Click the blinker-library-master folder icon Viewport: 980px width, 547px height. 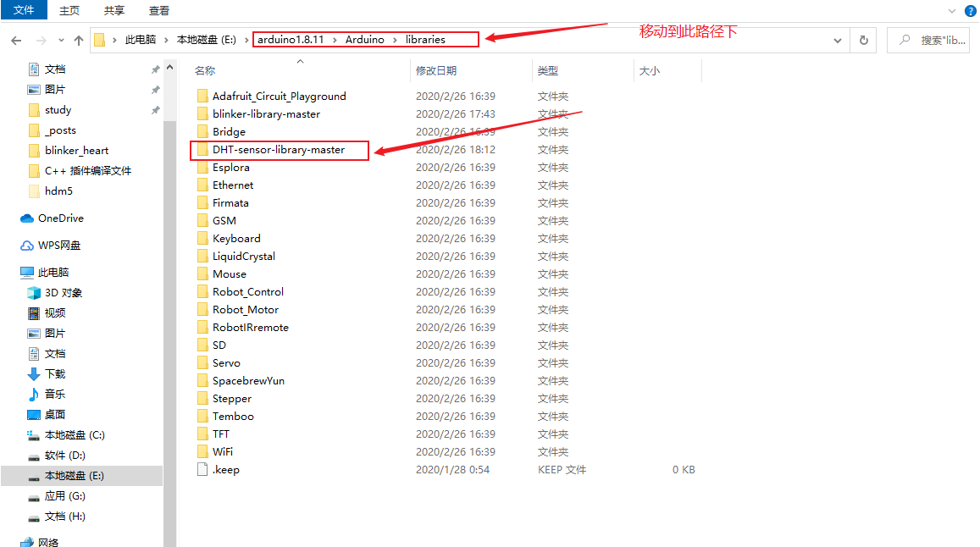tap(202, 113)
